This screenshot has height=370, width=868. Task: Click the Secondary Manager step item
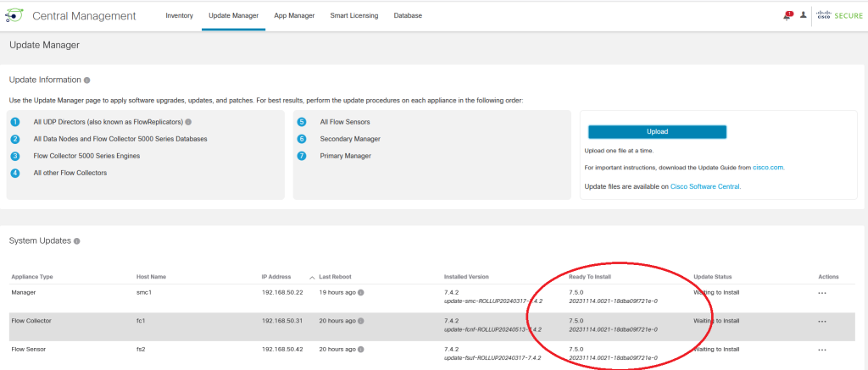(350, 139)
